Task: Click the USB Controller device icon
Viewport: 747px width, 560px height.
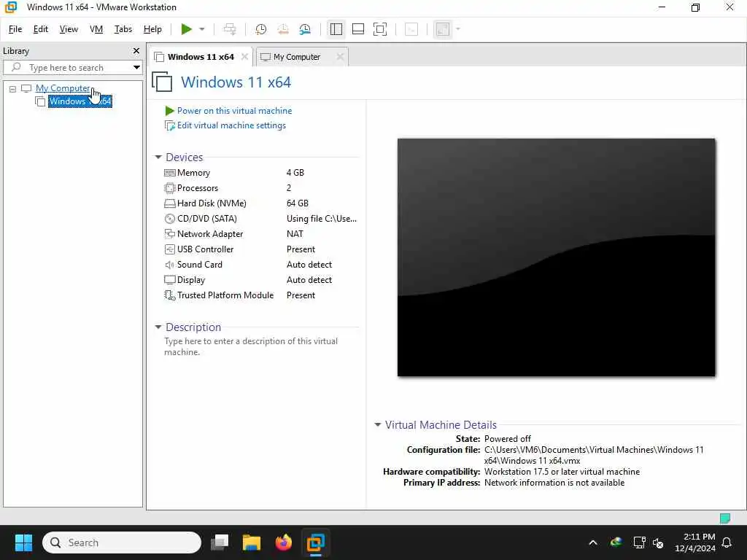Action: click(169, 249)
